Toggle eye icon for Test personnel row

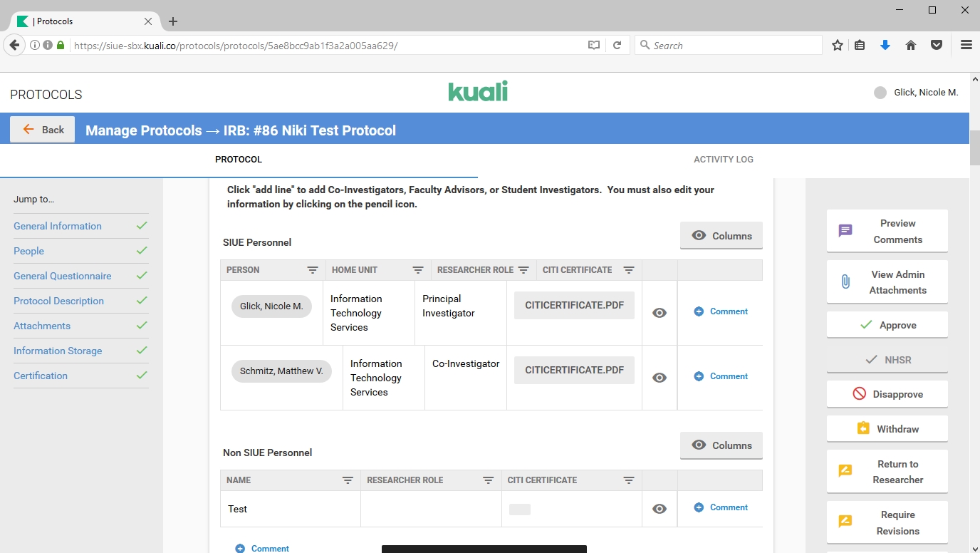[660, 509]
